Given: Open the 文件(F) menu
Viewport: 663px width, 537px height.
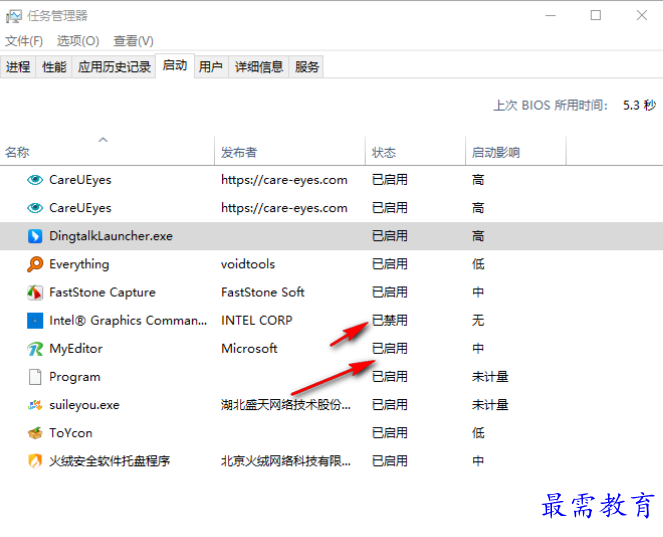Looking at the screenshot, I should click(24, 41).
